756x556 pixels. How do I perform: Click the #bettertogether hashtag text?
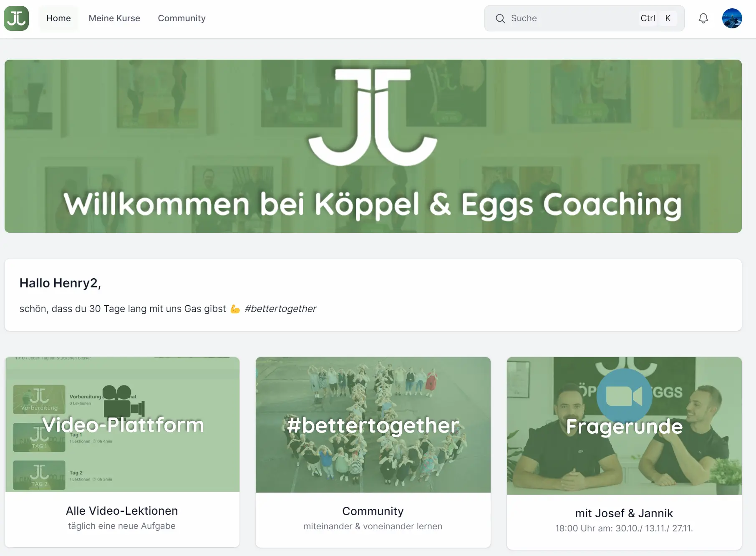point(280,309)
